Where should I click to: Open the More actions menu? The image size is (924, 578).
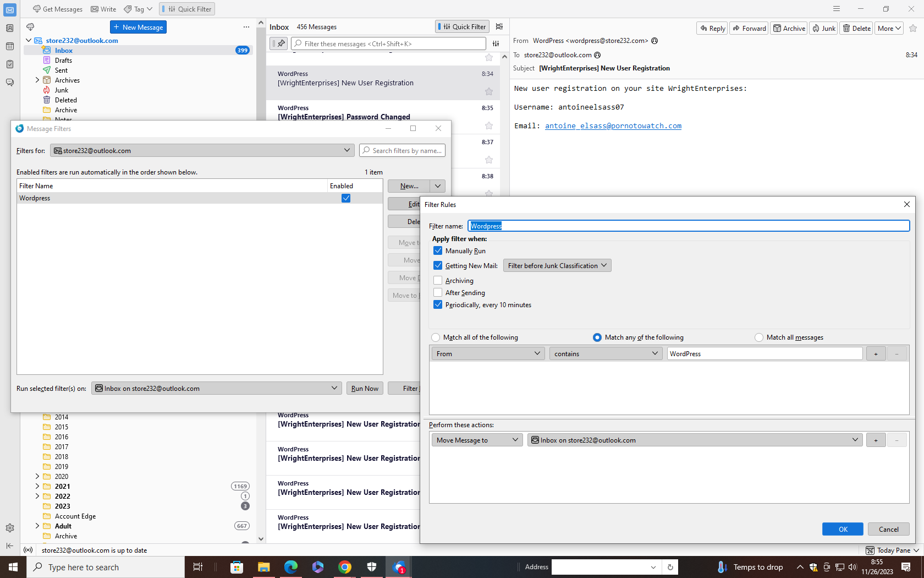tap(889, 28)
